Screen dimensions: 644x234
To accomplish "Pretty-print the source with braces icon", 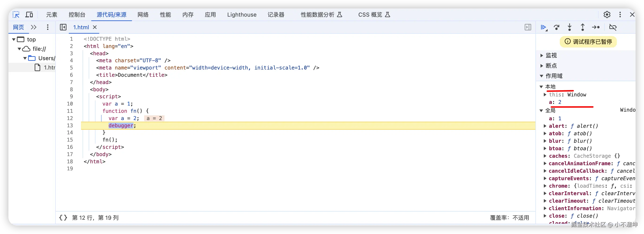I will [63, 217].
